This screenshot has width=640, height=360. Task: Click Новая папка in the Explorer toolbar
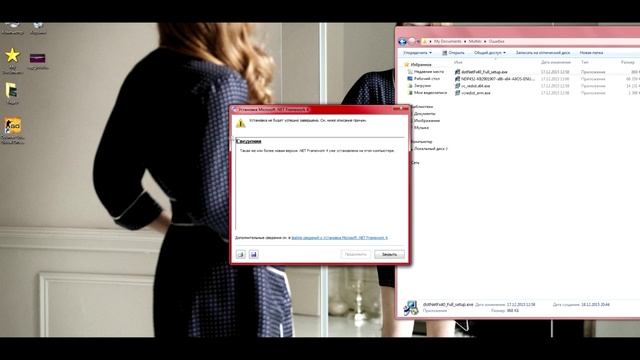click(x=591, y=53)
